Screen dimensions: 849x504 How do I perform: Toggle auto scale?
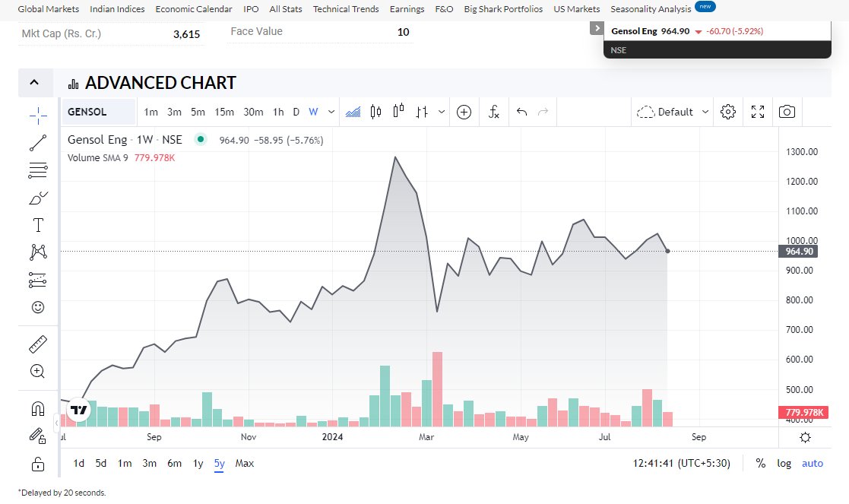tap(813, 464)
